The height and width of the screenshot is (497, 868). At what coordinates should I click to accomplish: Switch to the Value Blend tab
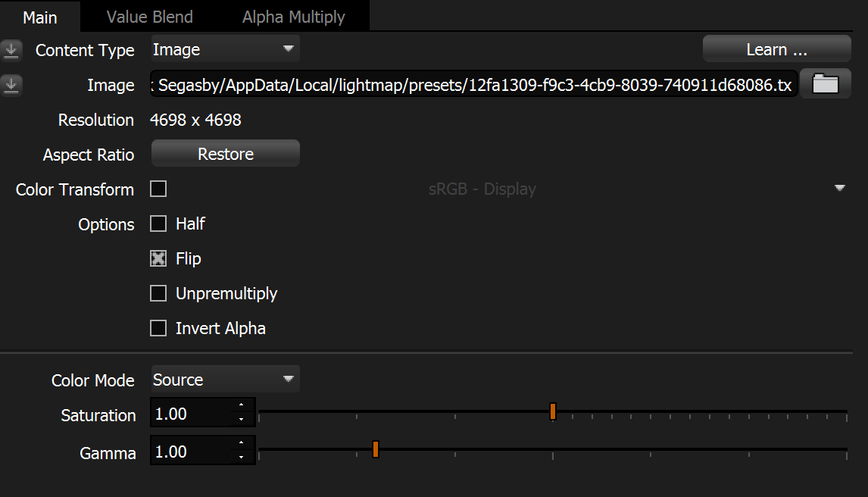[150, 17]
